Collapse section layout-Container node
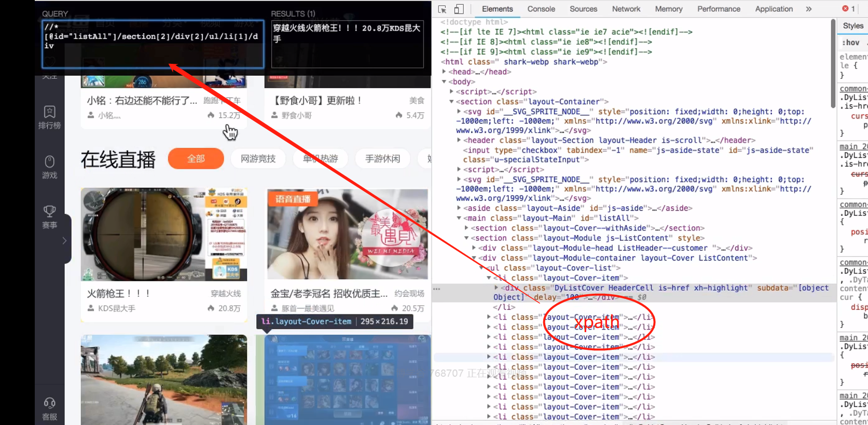Image resolution: width=868 pixels, height=425 pixels. (x=451, y=102)
